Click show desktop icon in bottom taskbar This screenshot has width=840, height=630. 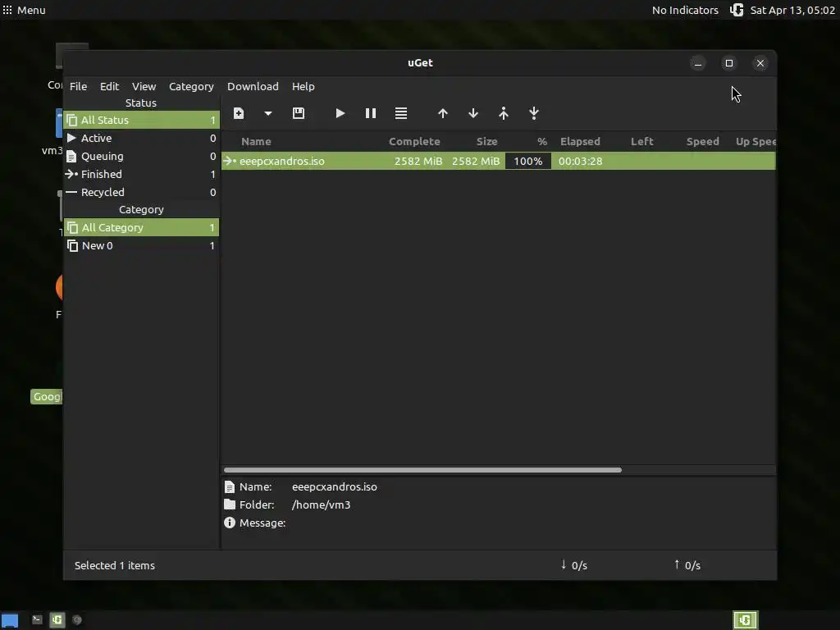[10, 620]
